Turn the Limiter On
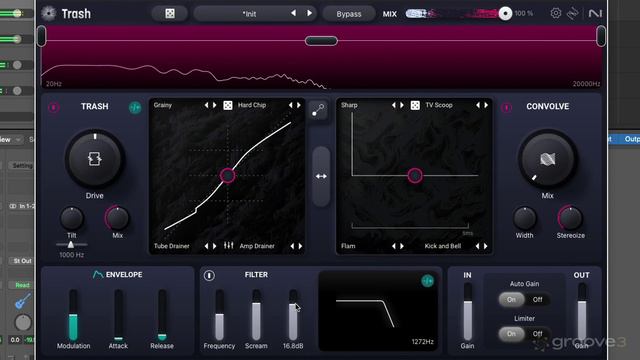Screen dimensions: 640x360 [511, 334]
